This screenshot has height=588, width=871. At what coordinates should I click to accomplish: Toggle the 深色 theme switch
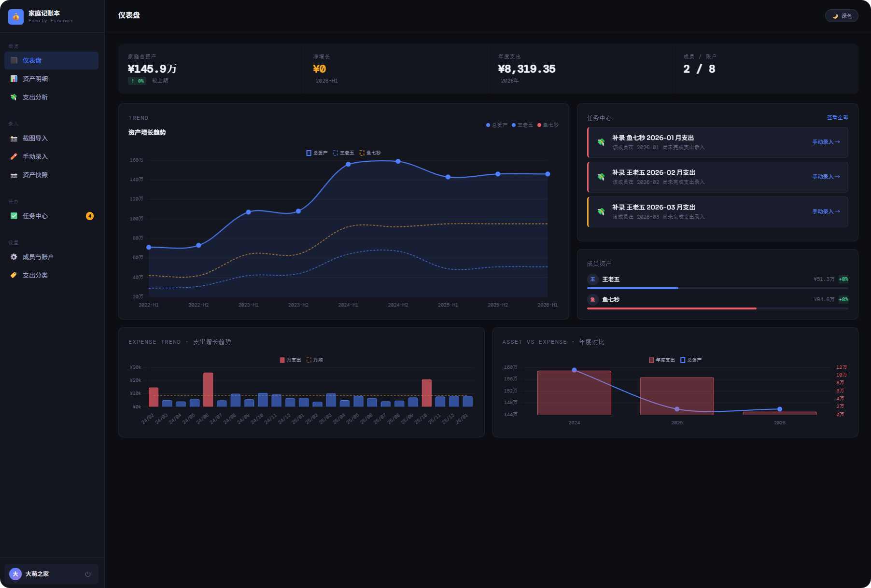click(x=842, y=16)
